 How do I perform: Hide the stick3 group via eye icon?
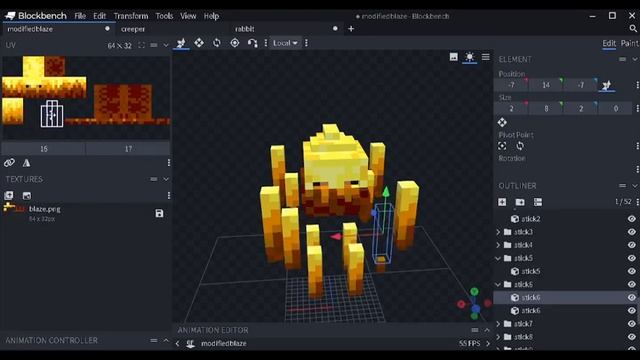tap(631, 232)
